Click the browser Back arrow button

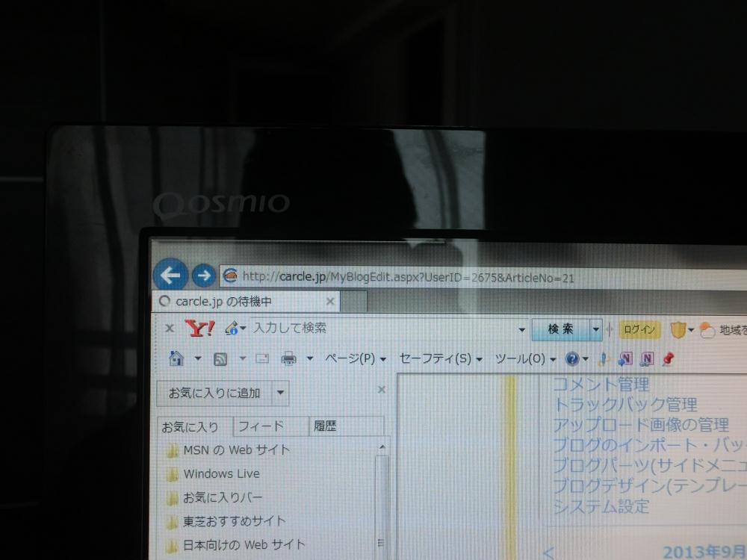pos(170,275)
